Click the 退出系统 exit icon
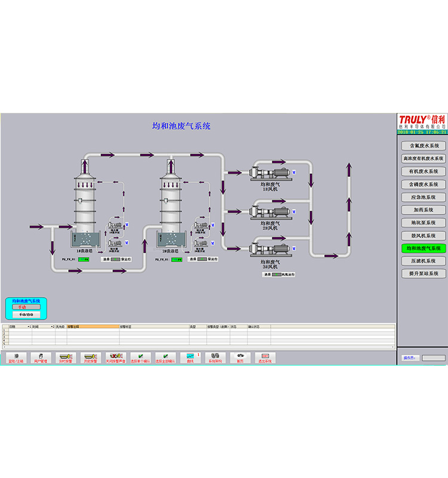 (x=265, y=357)
